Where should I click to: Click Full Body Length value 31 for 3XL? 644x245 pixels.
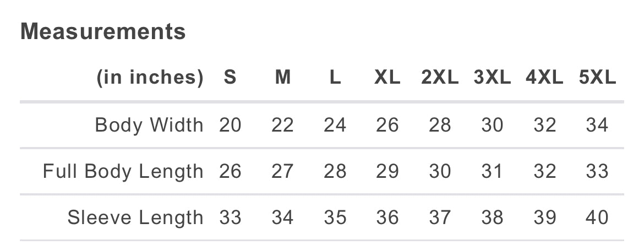[x=492, y=171]
